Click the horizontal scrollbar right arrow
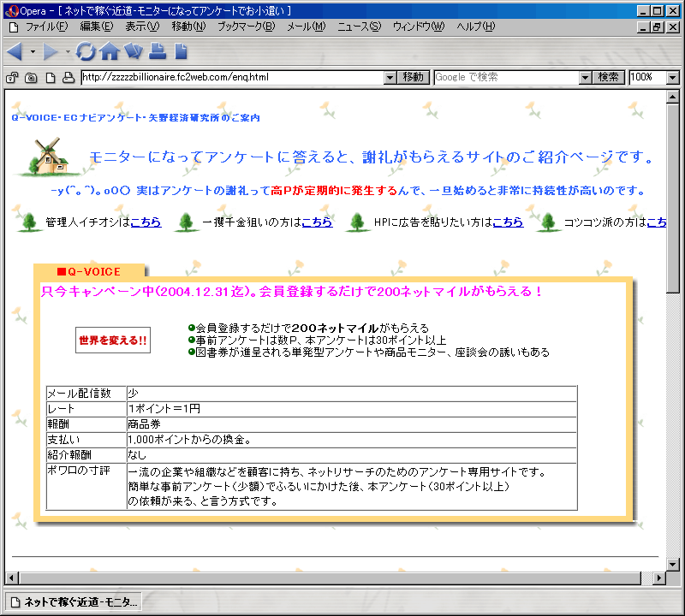The height and width of the screenshot is (616, 685). 659,578
